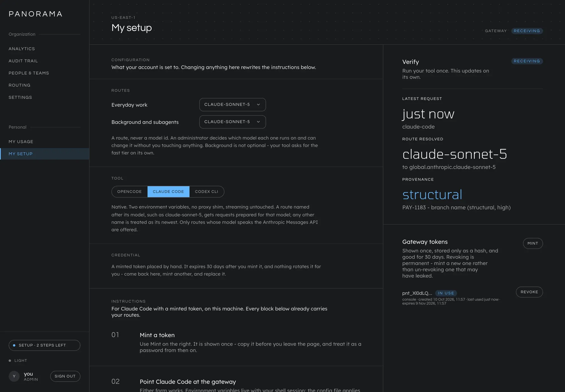
Task: Sign out of the account
Action: coord(65,376)
